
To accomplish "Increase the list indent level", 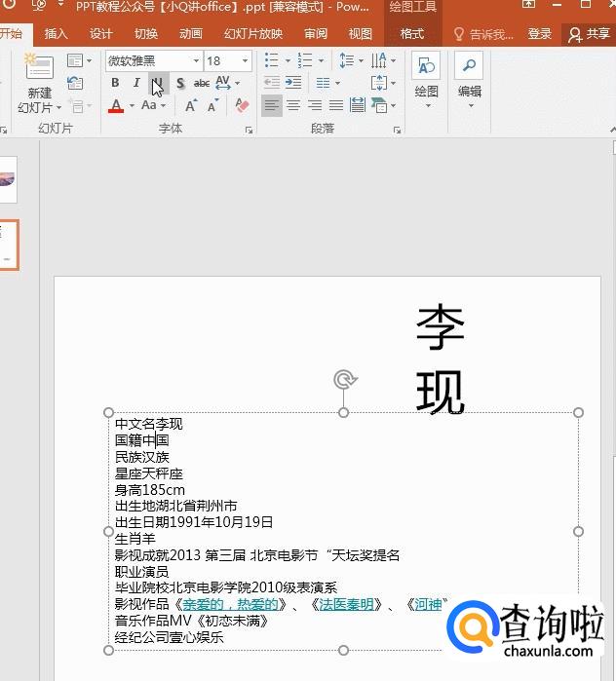I will (293, 83).
